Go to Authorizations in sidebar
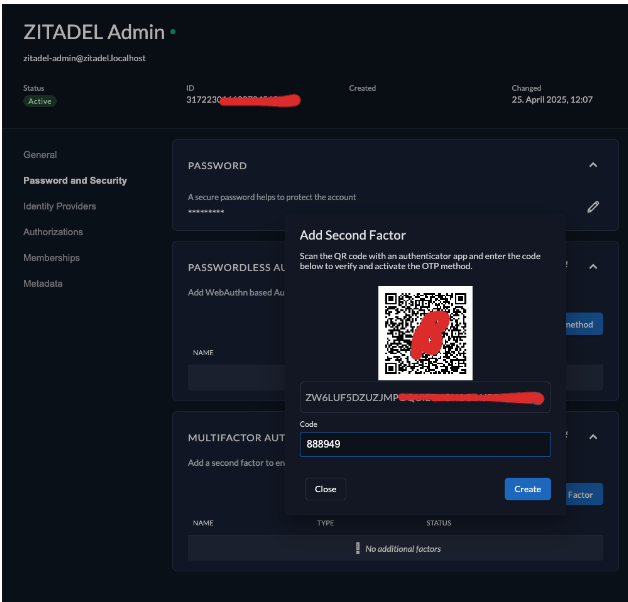This screenshot has width=628, height=602. 53,232
